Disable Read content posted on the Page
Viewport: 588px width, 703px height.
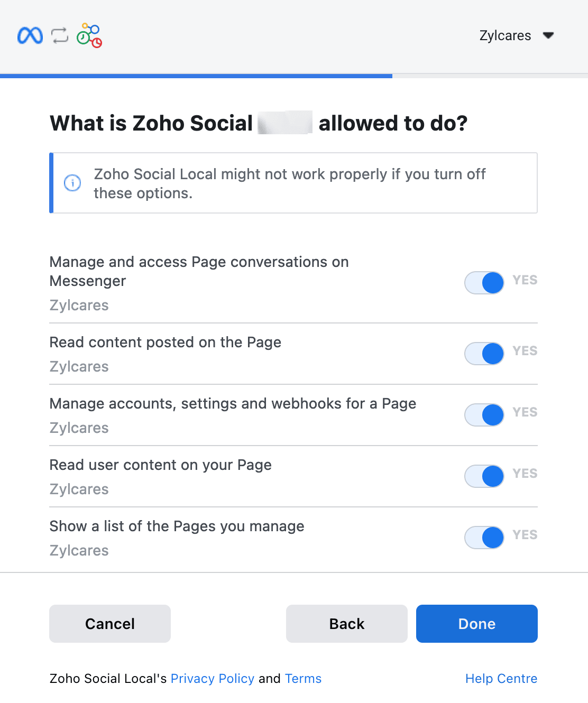(x=484, y=354)
